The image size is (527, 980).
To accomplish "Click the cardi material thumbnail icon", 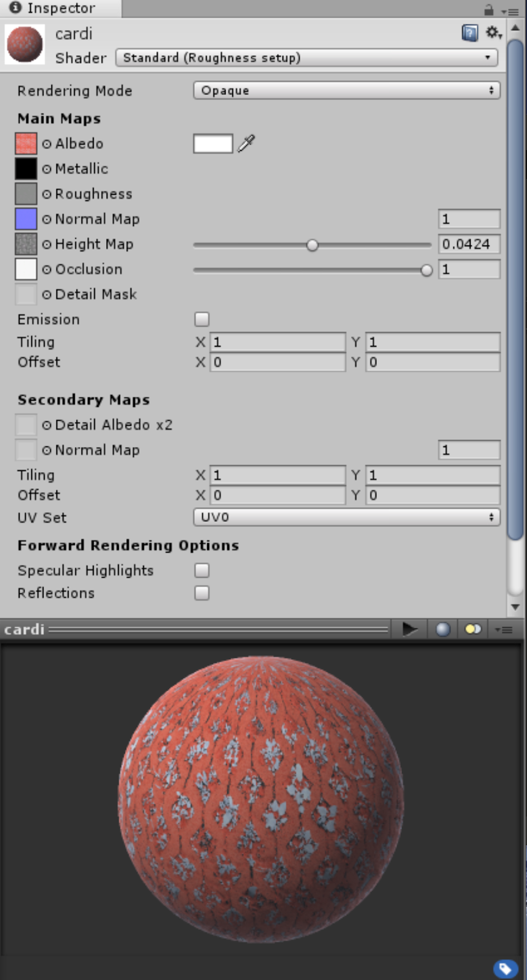I will pos(25,44).
